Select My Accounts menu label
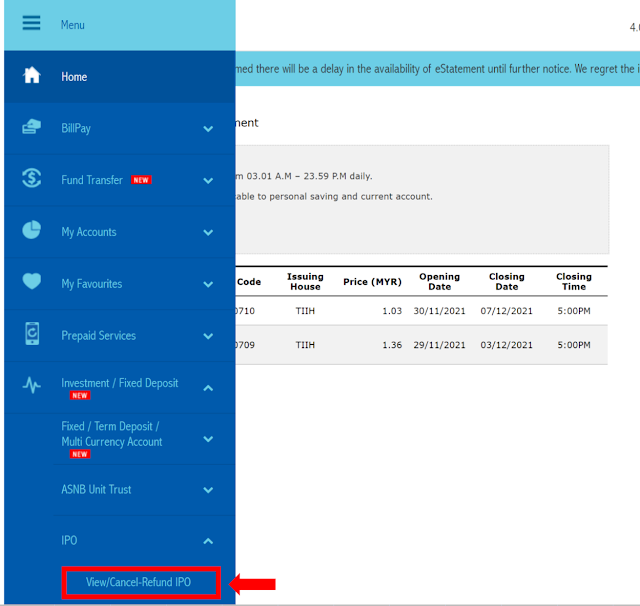This screenshot has height=606, width=640. 89,232
